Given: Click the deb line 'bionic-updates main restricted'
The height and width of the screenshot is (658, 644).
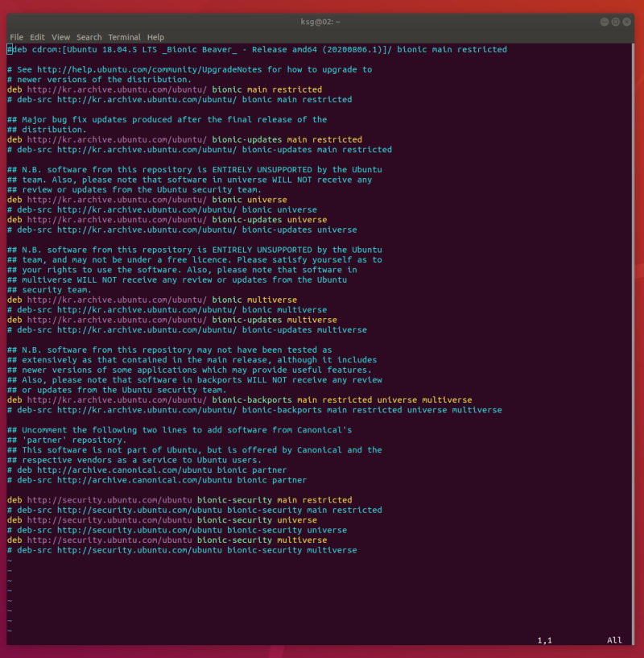Looking at the screenshot, I should tap(184, 140).
